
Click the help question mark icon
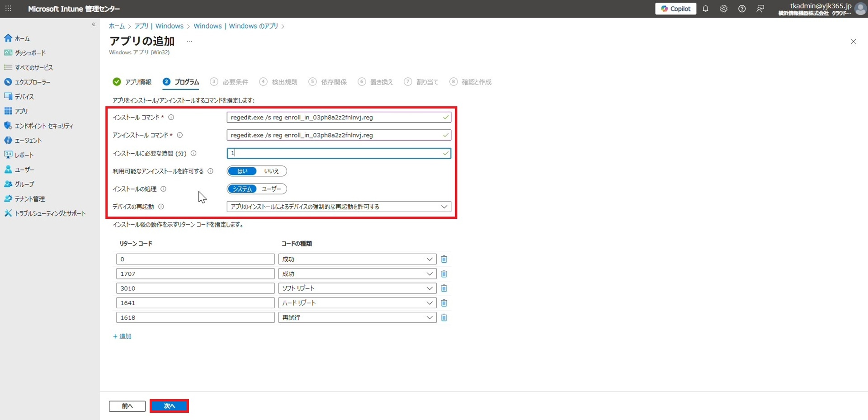(742, 9)
